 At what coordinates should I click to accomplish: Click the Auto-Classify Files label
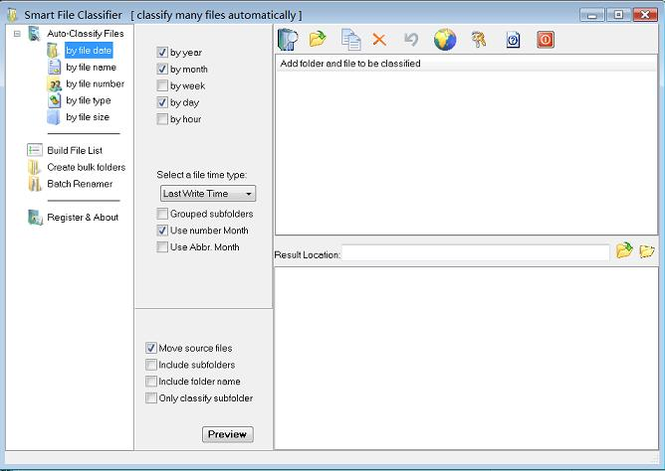[85, 33]
